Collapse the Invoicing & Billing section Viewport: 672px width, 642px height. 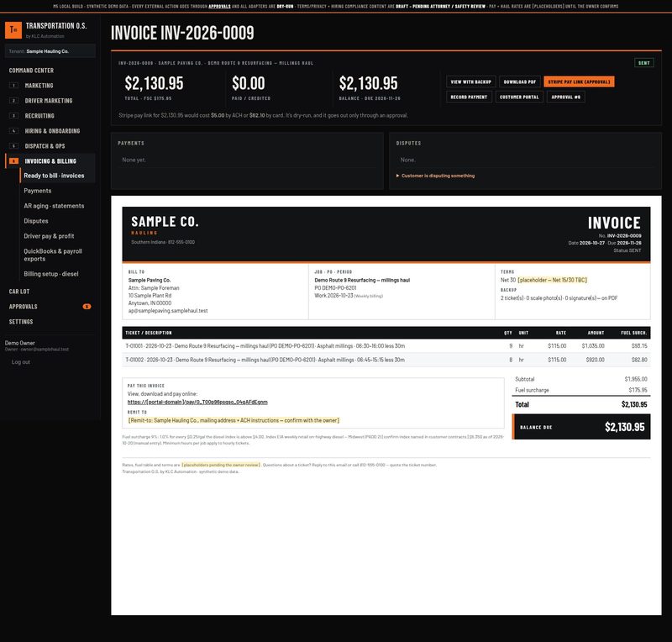[50, 160]
